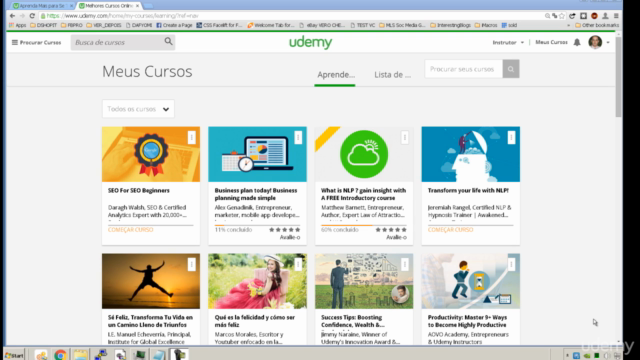Screen dimensions: 640x360
Task: Click the 60% concluído progress bar
Action: [364, 225]
